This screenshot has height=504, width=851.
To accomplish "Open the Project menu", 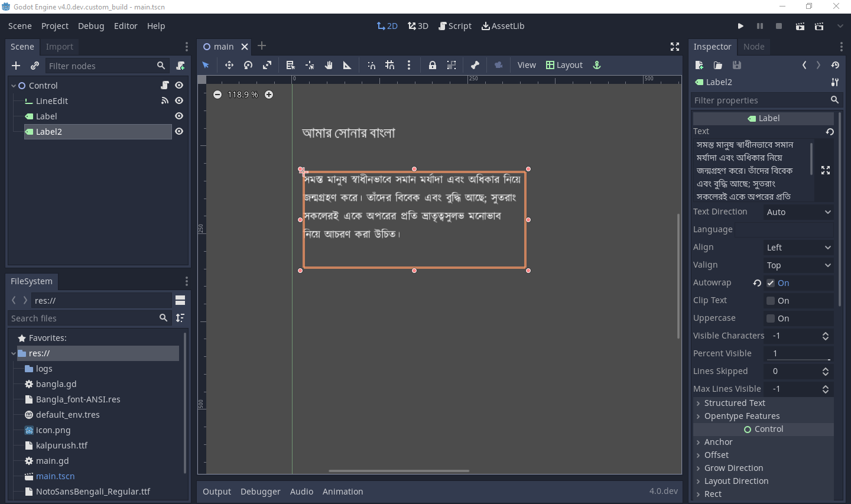I will (55, 25).
